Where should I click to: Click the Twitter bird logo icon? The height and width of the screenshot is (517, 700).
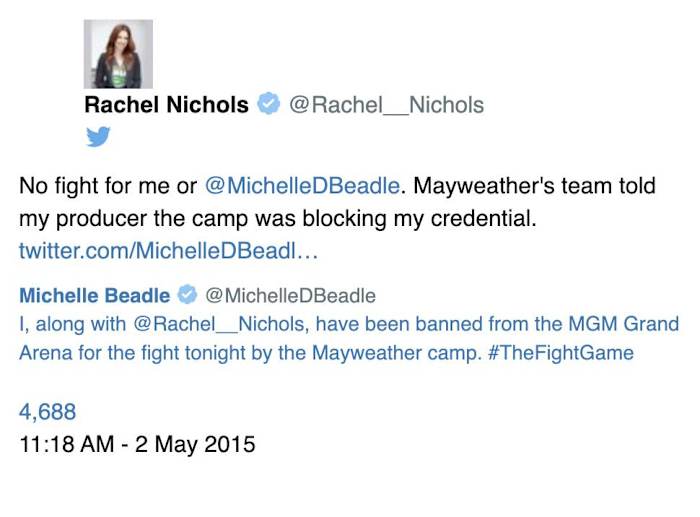[x=98, y=137]
